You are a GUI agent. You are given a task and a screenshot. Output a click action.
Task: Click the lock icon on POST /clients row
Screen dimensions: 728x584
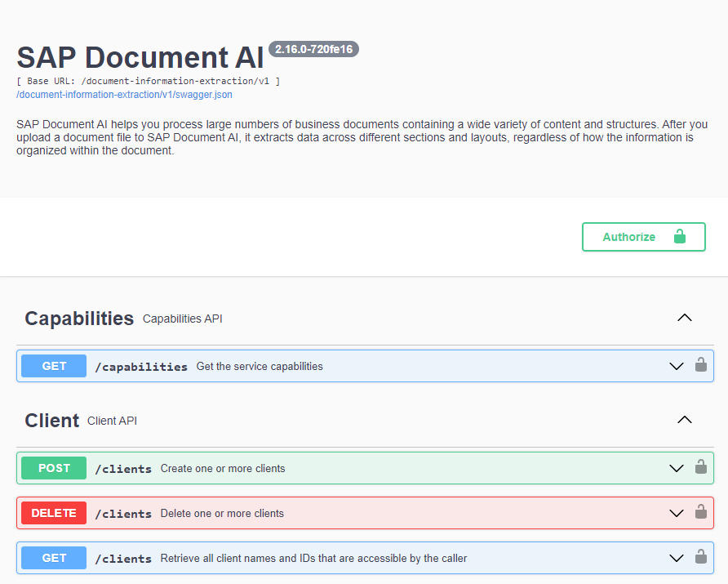700,466
